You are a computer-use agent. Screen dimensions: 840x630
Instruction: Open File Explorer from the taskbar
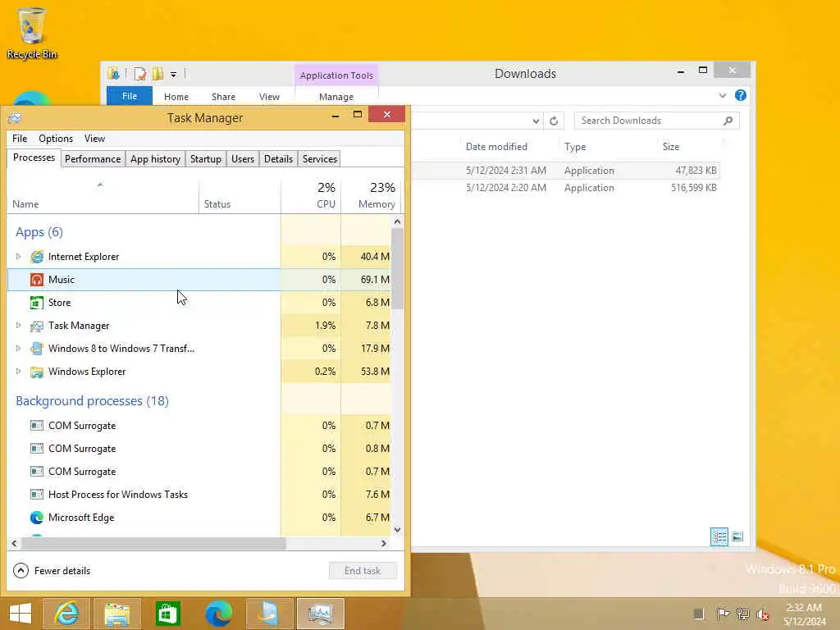[x=116, y=614]
